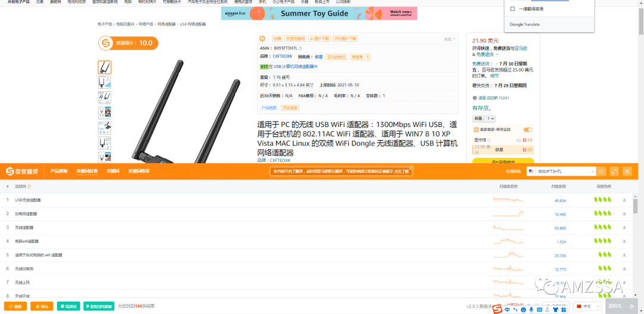Collapse the info card with 收起
This screenshot has width=644, height=314.
coord(450,39)
